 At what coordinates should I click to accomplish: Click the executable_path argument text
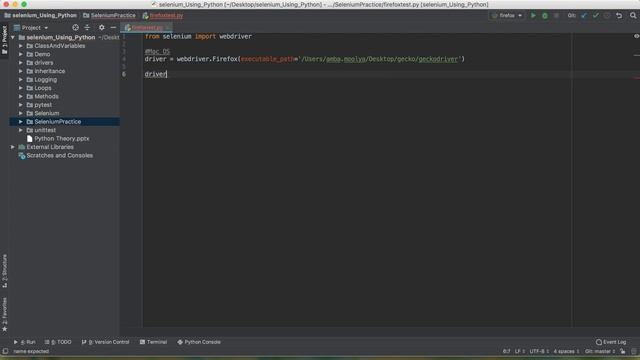click(267, 59)
